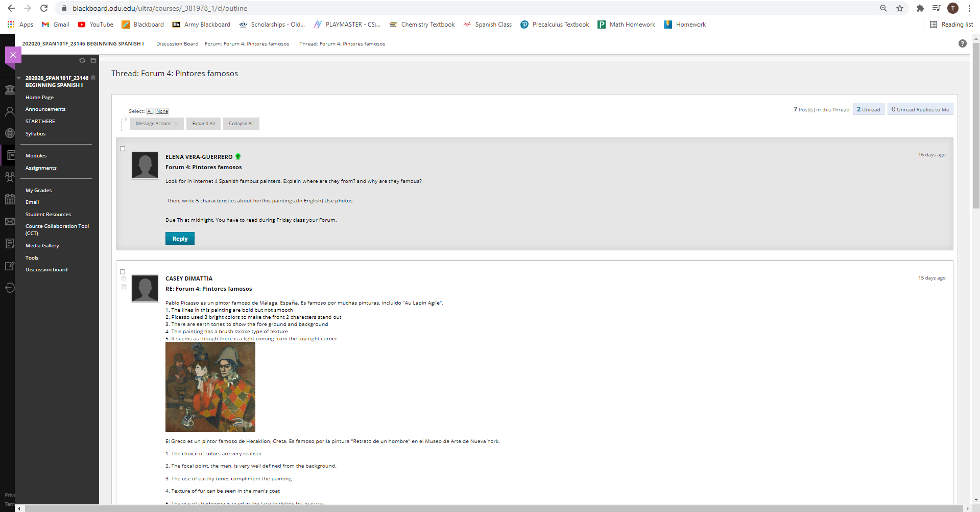Click Elena Vera-Guerrero's avatar image
Viewport: 980px width, 512px height.
click(x=146, y=166)
